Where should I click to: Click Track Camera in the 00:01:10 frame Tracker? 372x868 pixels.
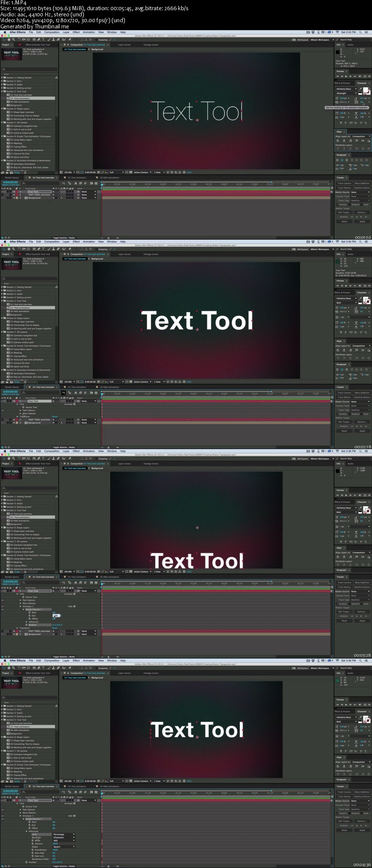click(x=344, y=183)
